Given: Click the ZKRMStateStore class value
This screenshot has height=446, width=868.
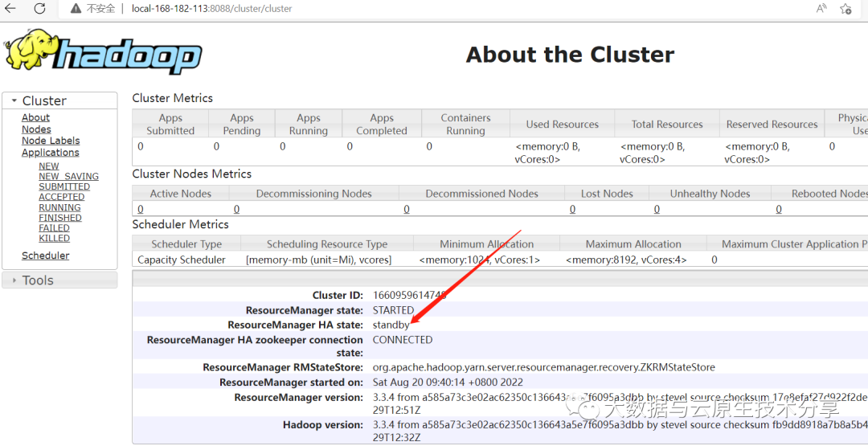Looking at the screenshot, I should pyautogui.click(x=543, y=367).
